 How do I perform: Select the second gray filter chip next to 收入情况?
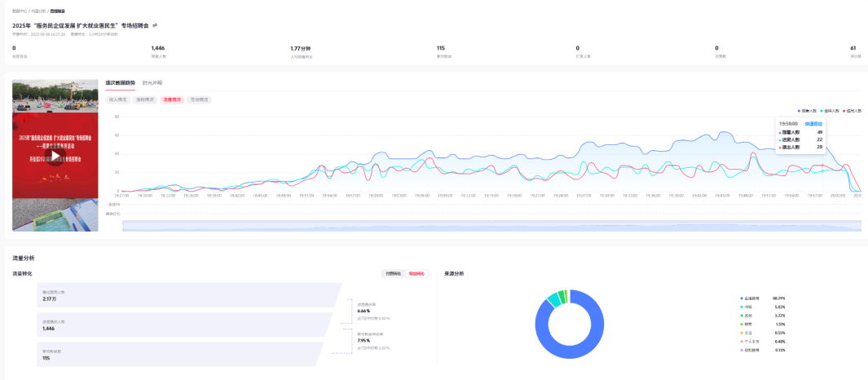(x=145, y=99)
